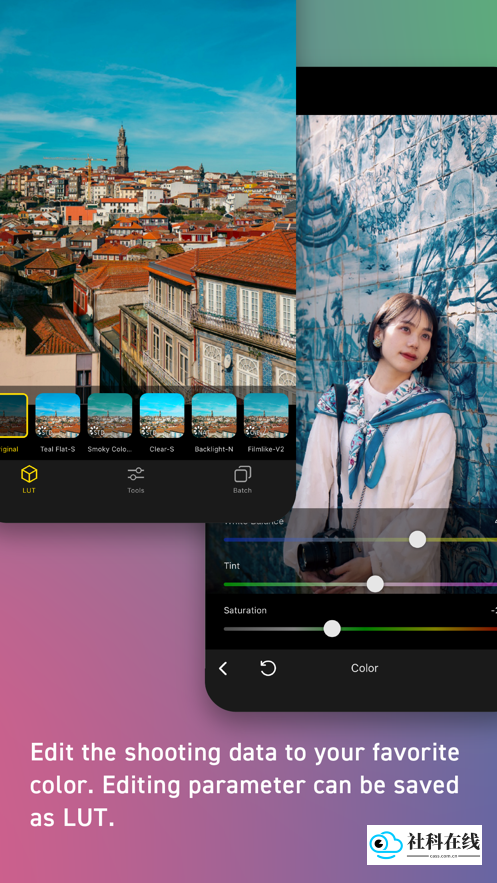497x883 pixels.
Task: Click the White Balance slider handle
Action: [417, 539]
